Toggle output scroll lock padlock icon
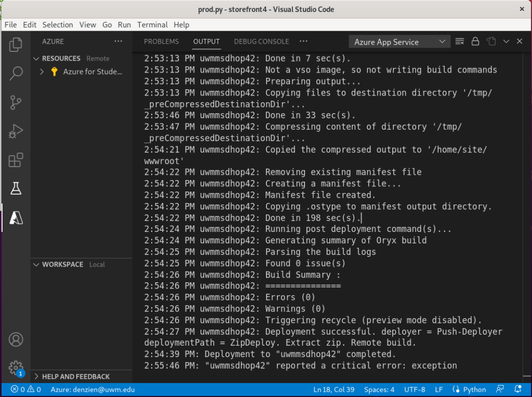532x397 pixels. point(475,42)
